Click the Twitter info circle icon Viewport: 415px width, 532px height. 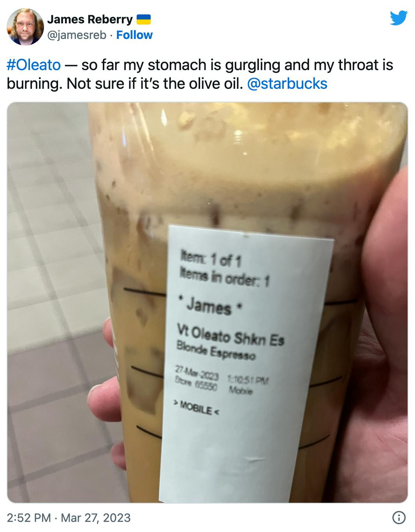[x=399, y=518]
